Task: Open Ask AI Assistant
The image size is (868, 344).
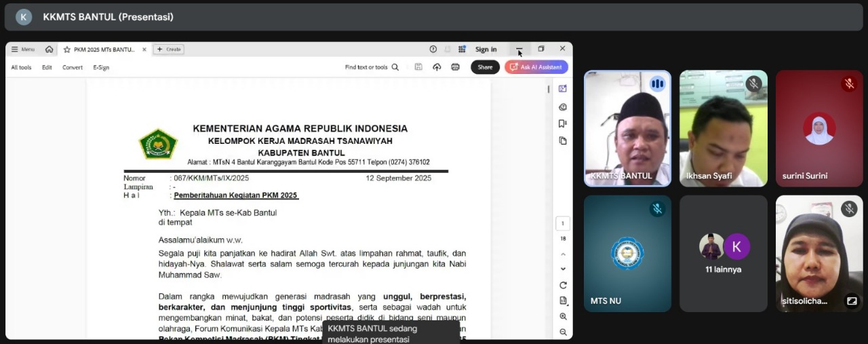Action: pyautogui.click(x=536, y=67)
